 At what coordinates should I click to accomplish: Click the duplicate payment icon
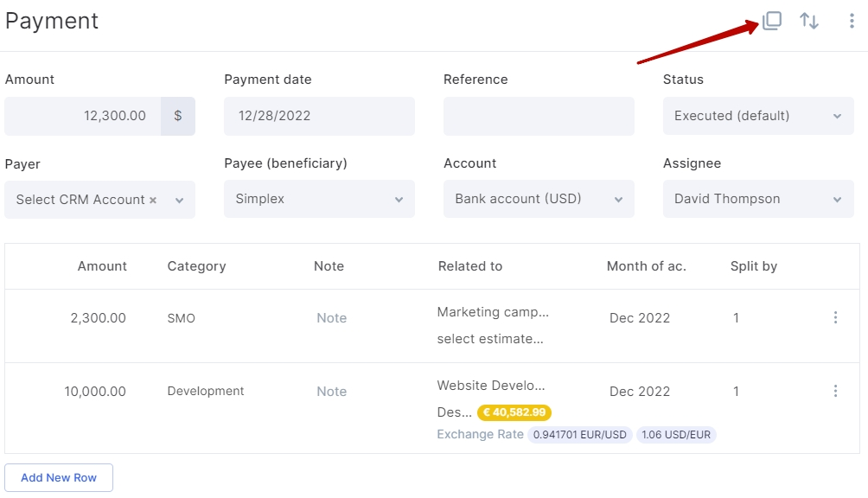pos(772,21)
